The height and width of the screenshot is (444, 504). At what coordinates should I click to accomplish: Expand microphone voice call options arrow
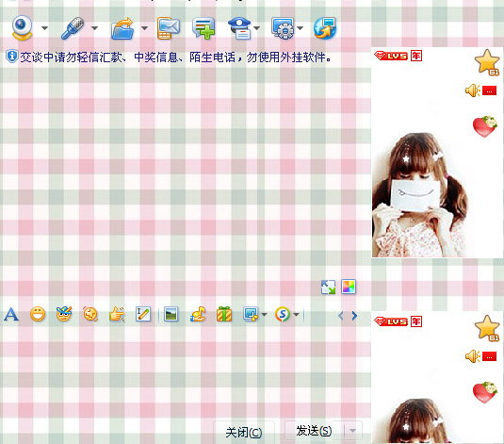(x=94, y=28)
